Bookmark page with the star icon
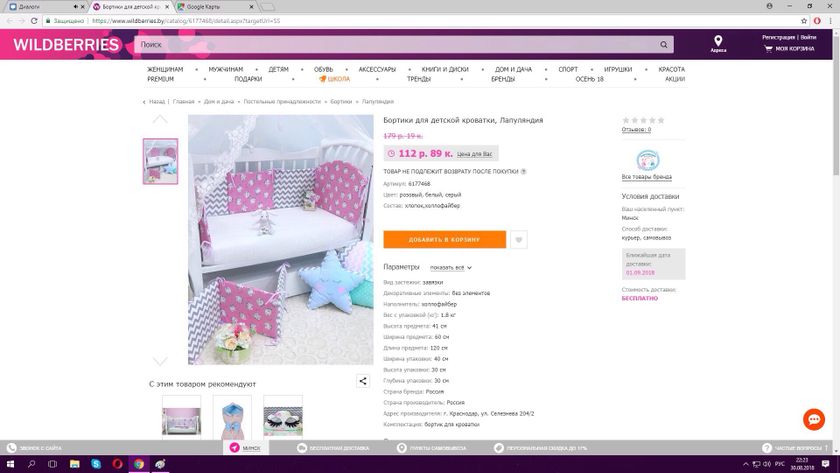 pyautogui.click(x=804, y=20)
